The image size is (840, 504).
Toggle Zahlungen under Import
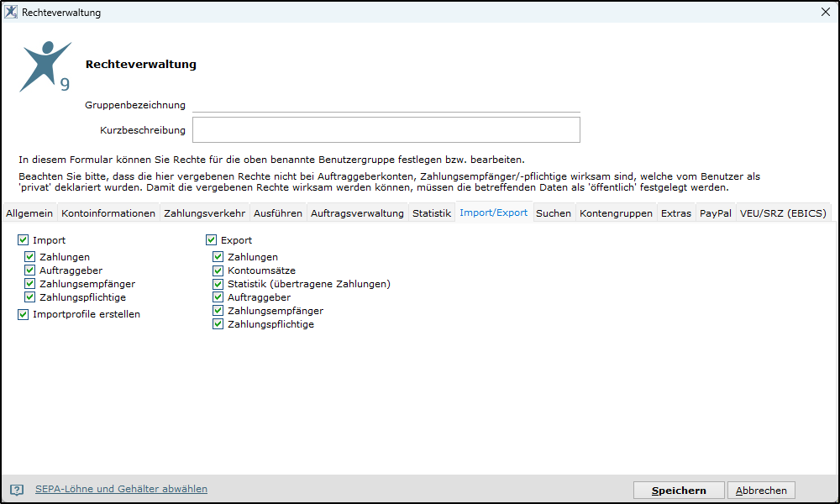(x=30, y=256)
